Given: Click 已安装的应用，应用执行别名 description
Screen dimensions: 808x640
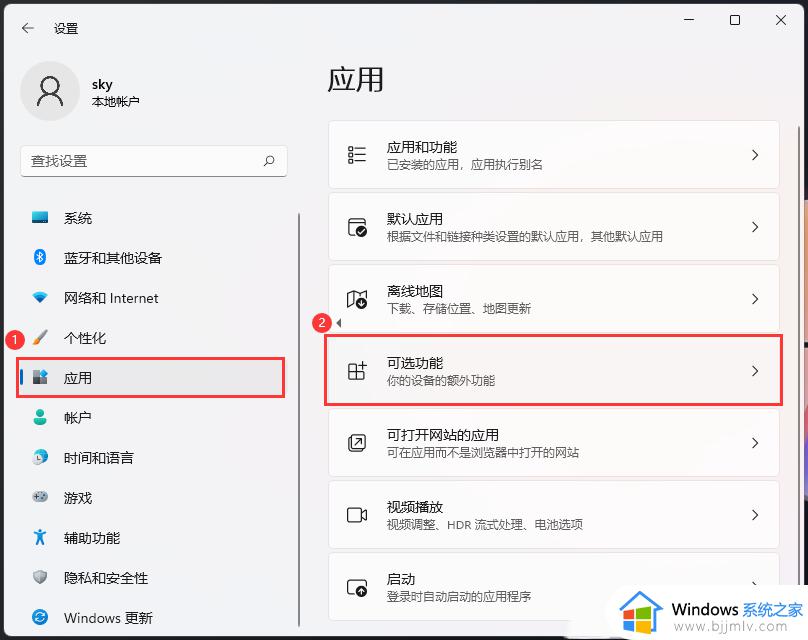Looking at the screenshot, I should click(x=464, y=164).
